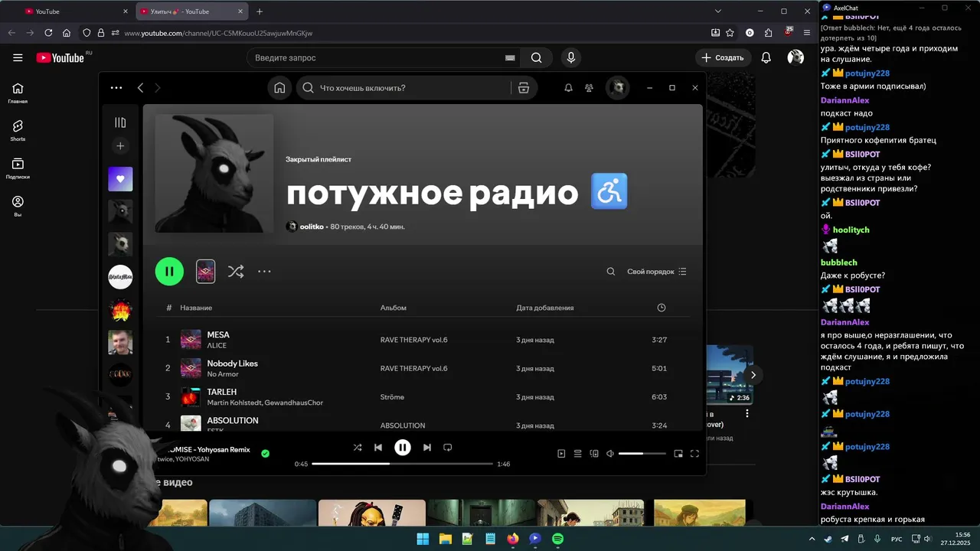The height and width of the screenshot is (551, 980).
Task: Enter Spotify fullscreen mode
Action: pyautogui.click(x=695, y=454)
